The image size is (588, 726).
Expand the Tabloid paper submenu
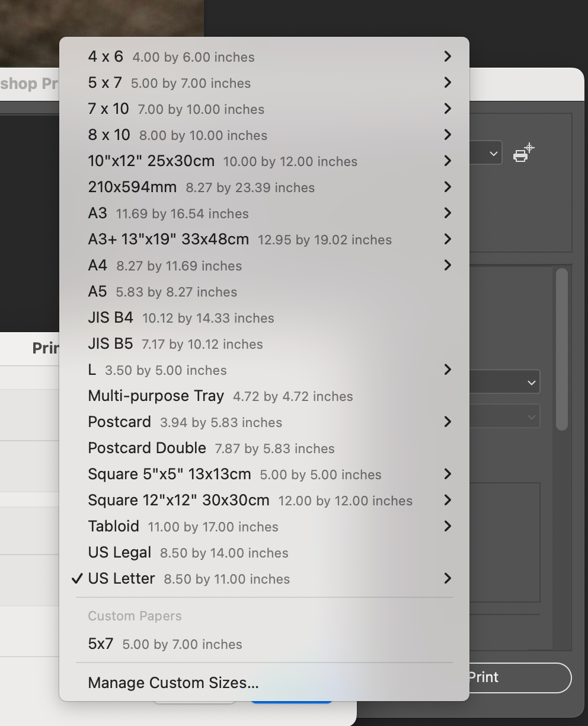click(447, 526)
